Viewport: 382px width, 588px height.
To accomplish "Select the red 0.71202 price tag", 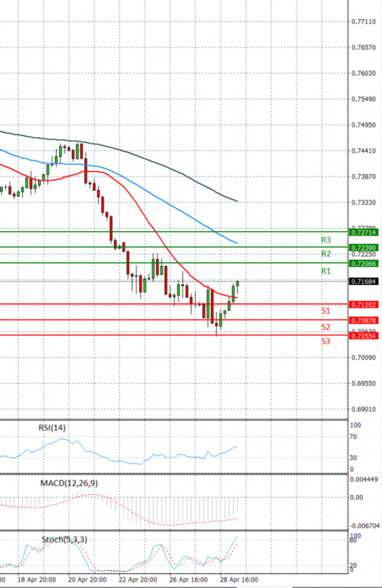I will [x=365, y=305].
